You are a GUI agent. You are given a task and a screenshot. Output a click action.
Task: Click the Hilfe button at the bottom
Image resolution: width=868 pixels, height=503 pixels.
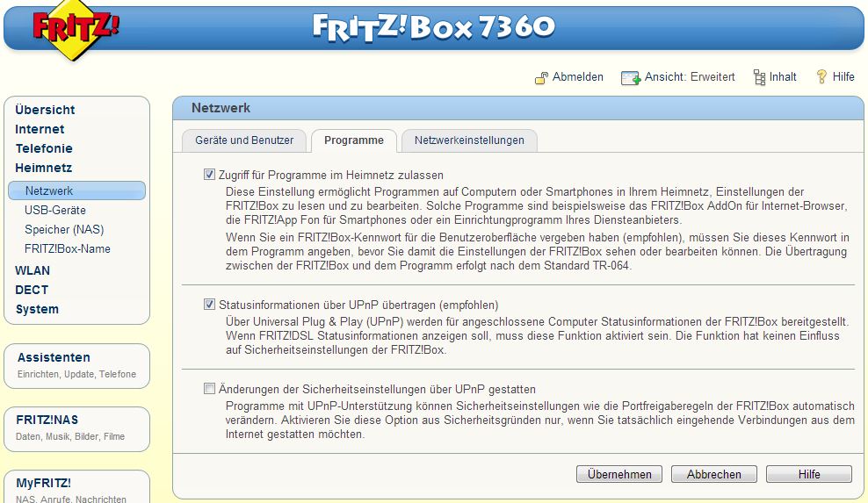click(x=809, y=474)
